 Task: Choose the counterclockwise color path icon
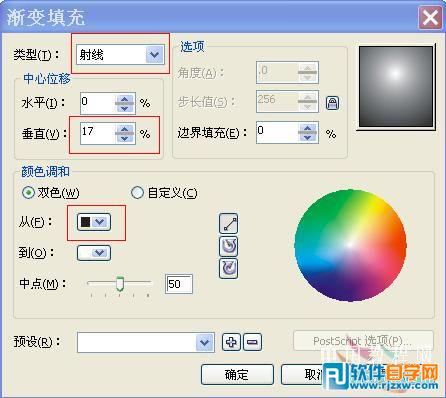(x=229, y=246)
